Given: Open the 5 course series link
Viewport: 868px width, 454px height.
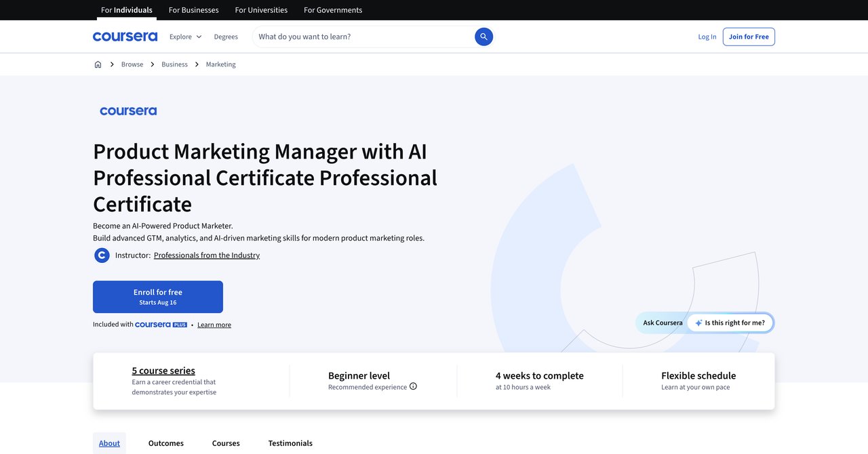Looking at the screenshot, I should click(x=163, y=371).
